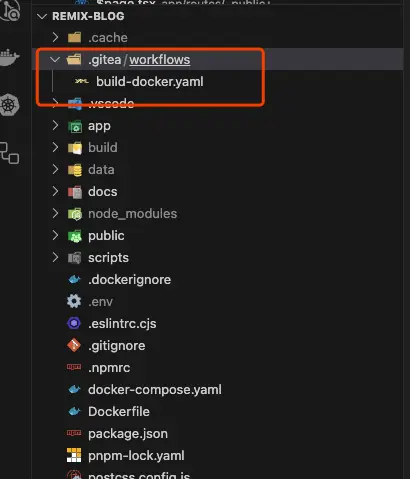Collapse the REMIX-BLOG root section

42,16
